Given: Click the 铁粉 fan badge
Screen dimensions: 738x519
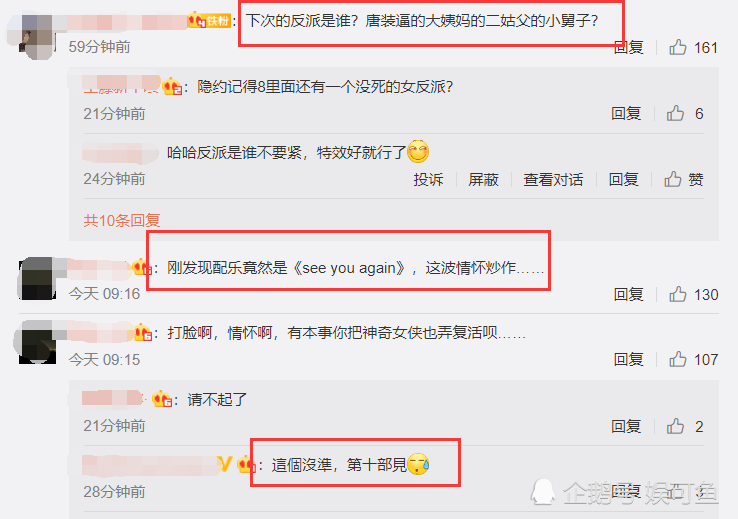Looking at the screenshot, I should [x=218, y=21].
